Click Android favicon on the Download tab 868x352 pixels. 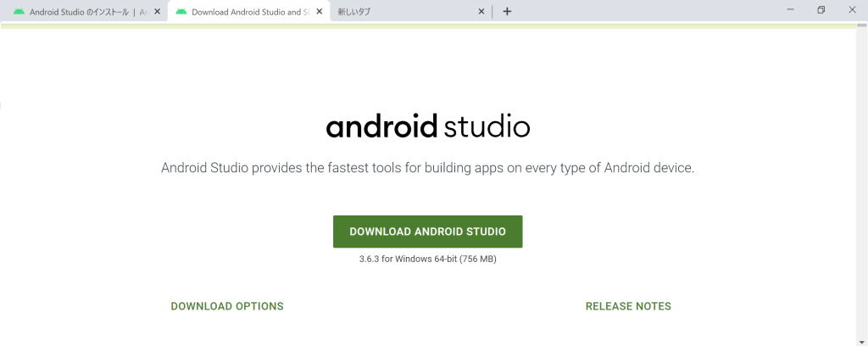[181, 12]
